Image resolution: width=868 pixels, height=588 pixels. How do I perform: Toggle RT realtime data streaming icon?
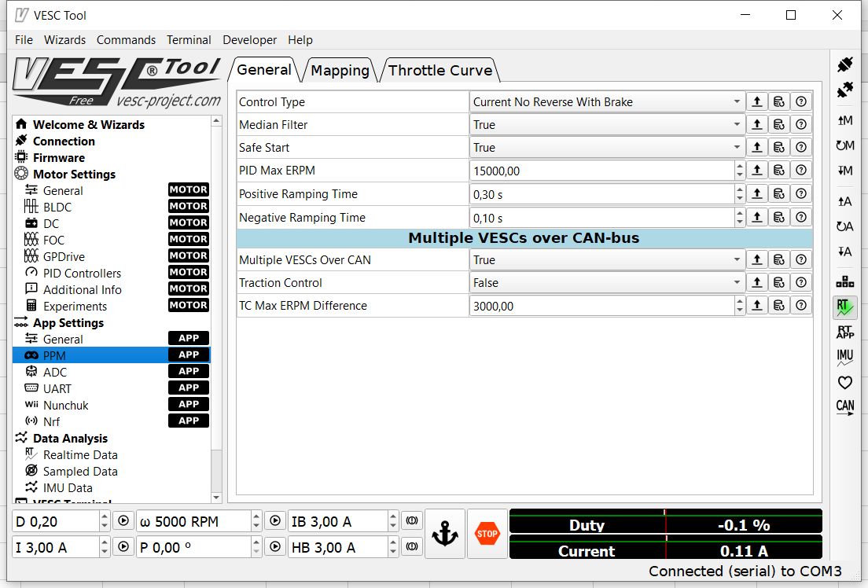(844, 307)
